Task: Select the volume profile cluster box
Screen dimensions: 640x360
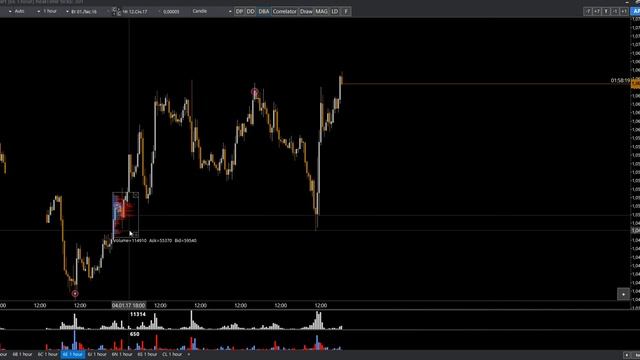Action: click(125, 215)
